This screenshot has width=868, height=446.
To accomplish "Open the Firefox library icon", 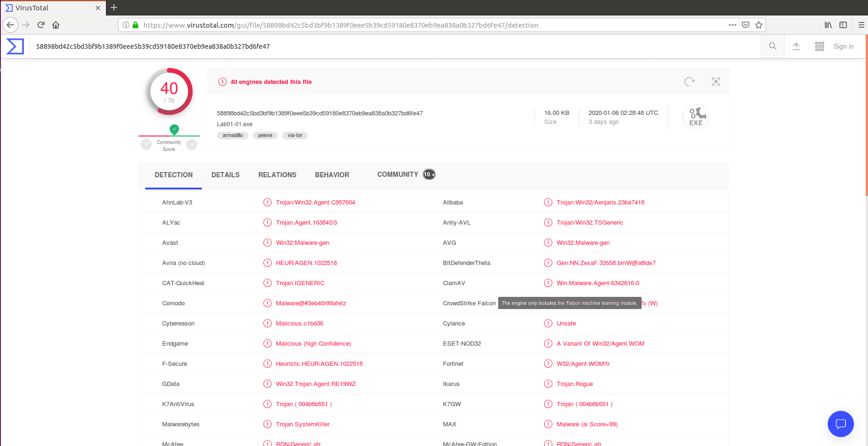I will tap(829, 25).
